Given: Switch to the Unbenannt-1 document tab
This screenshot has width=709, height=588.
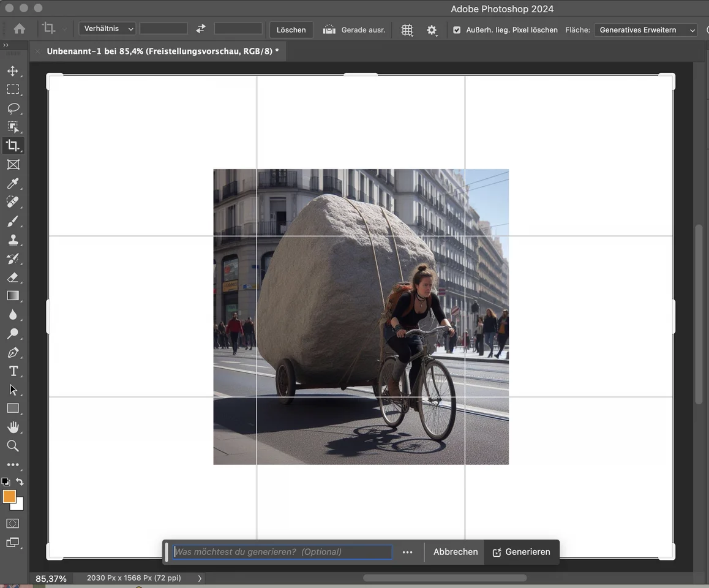Looking at the screenshot, I should click(162, 51).
